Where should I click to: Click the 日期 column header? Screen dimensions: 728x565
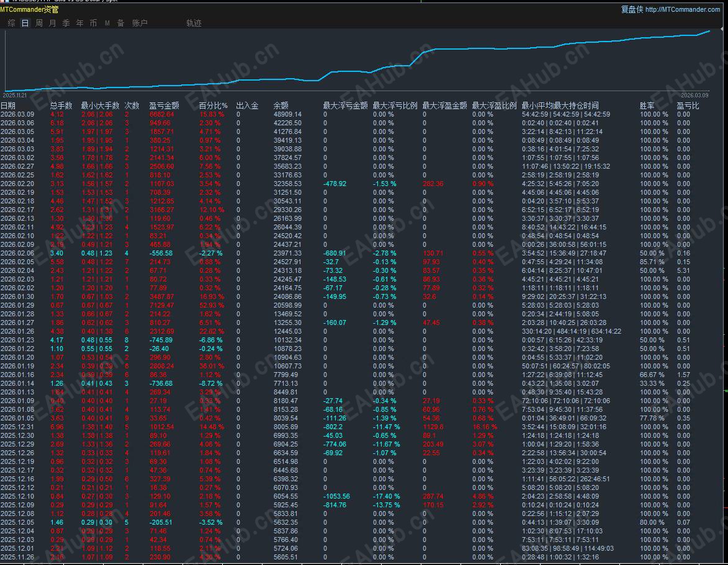(x=8, y=106)
